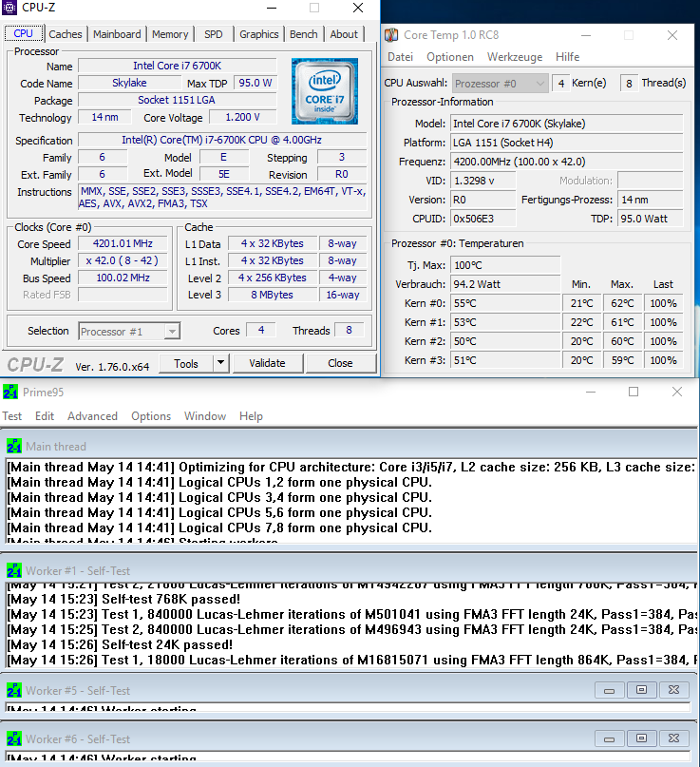Screen dimensions: 700x767
Task: Click the Main thread window icon in Prime95
Action: pos(14,446)
